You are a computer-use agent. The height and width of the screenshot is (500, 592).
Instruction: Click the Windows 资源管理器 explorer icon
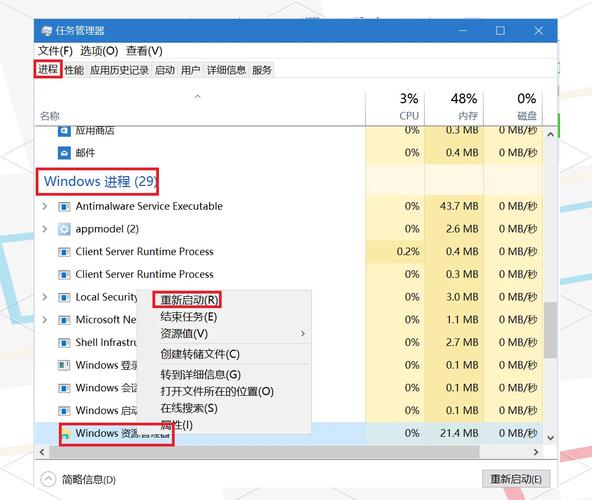[x=66, y=434]
